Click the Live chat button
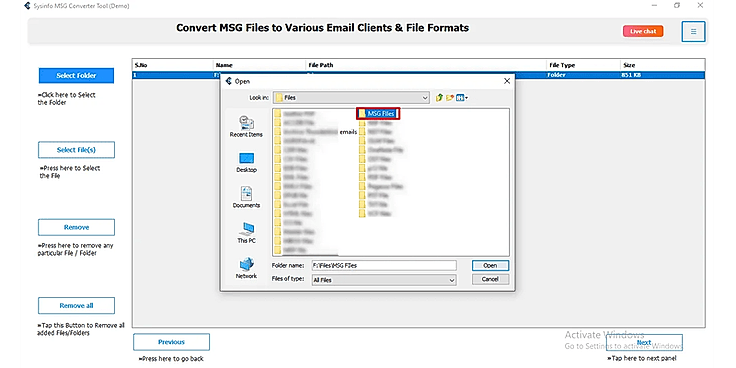 click(643, 31)
